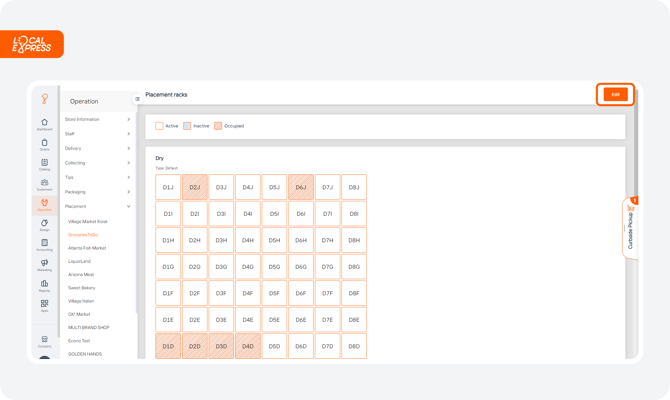The height and width of the screenshot is (400, 670).
Task: Open the Dashboard icon in sidebar
Action: point(45,124)
